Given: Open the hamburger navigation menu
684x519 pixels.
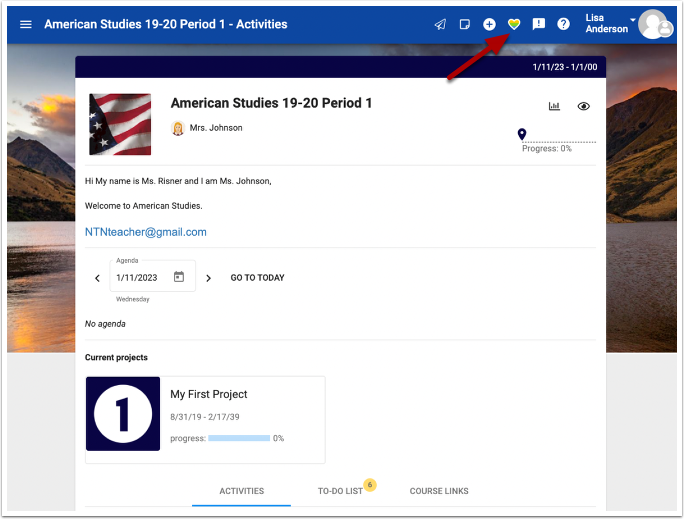Looking at the screenshot, I should [26, 24].
